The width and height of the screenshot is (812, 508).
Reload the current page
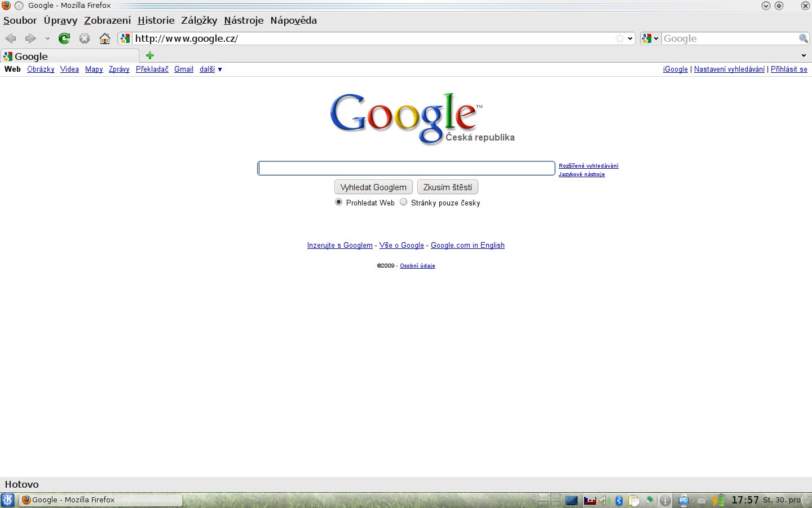64,38
